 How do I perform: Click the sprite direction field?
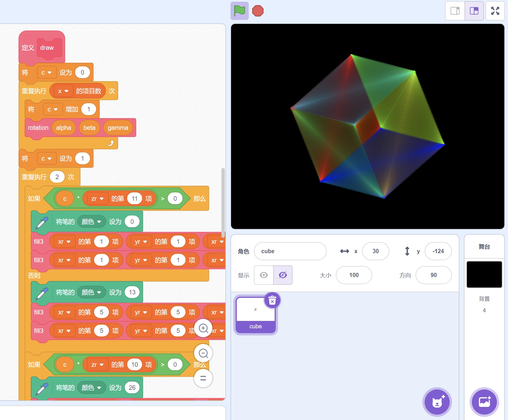click(x=433, y=275)
